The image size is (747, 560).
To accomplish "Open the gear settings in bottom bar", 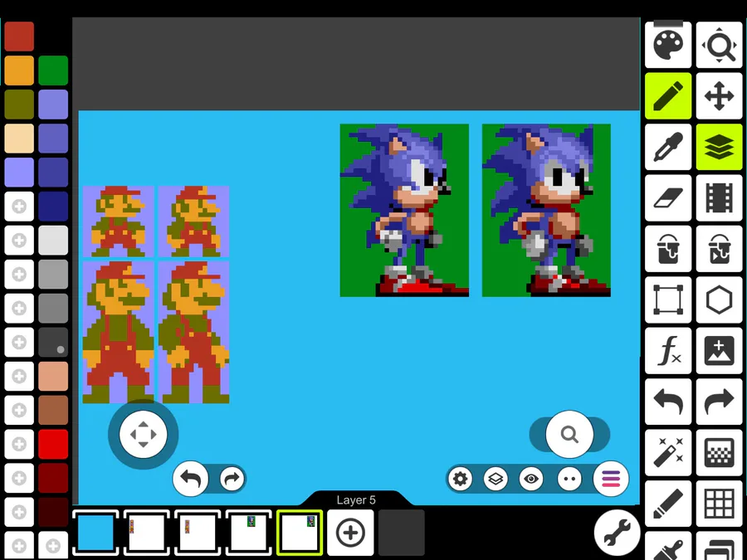I will pyautogui.click(x=460, y=479).
